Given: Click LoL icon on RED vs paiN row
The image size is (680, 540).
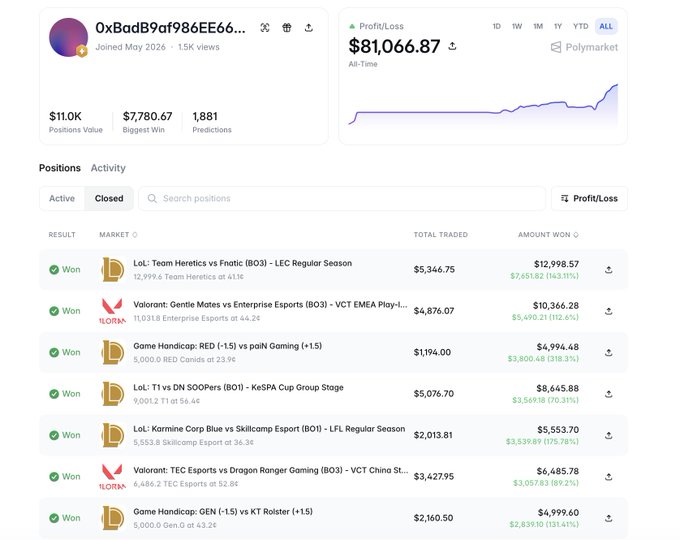Looking at the screenshot, I should [x=113, y=352].
